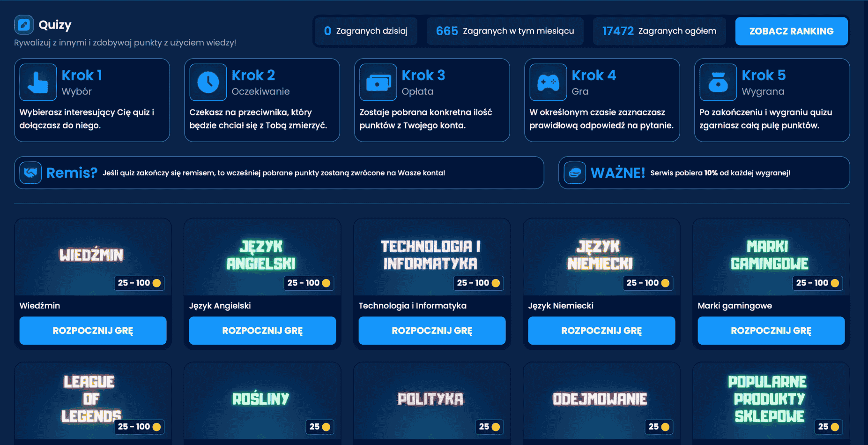Click the handshake icon next to Remis?
868x445 pixels.
[x=30, y=173]
